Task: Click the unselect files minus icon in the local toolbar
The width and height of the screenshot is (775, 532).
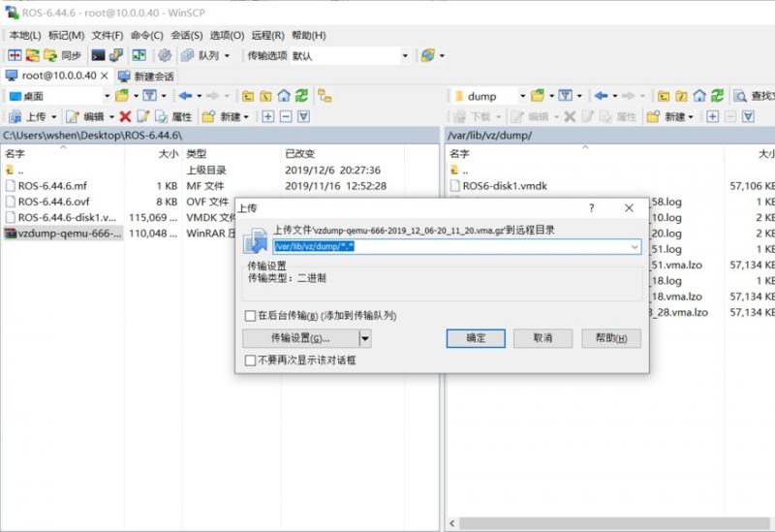Action: tap(286, 116)
